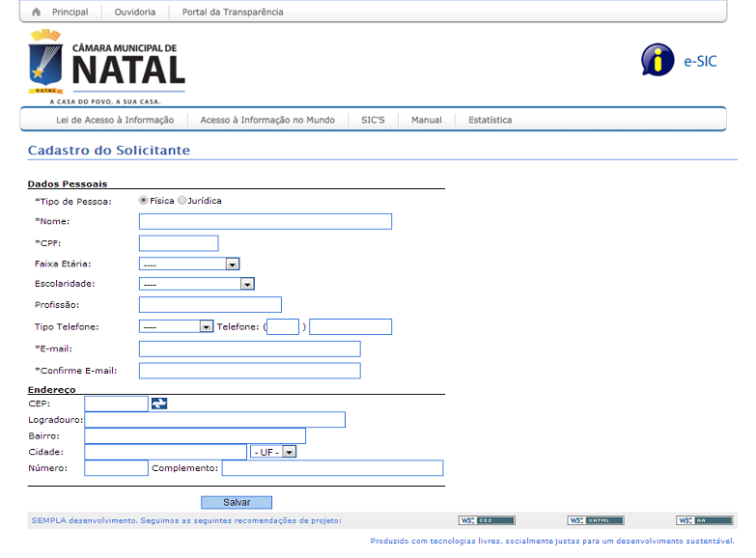Click the Câmara Municipal de Natal logo
This screenshot has height=558, width=756.
pyautogui.click(x=107, y=67)
